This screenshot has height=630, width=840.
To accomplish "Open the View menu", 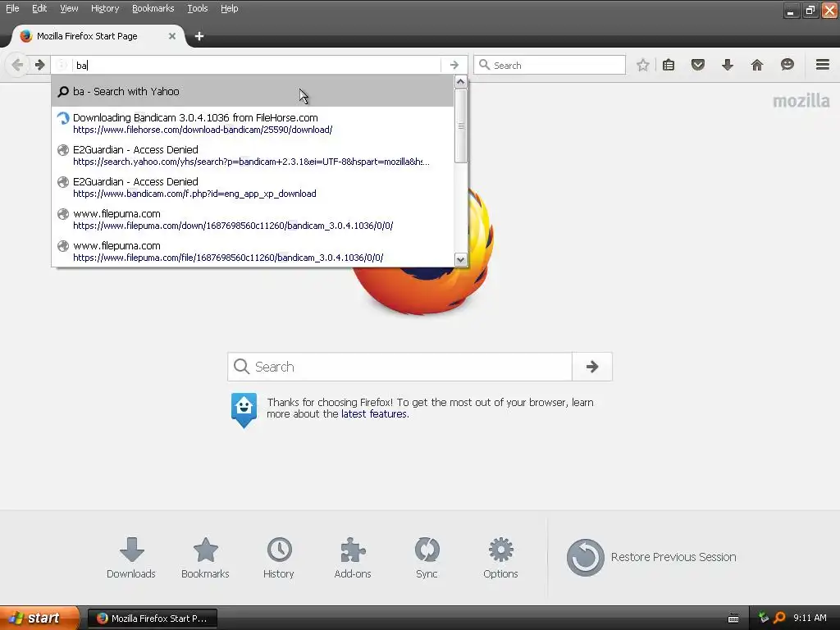I will click(69, 8).
